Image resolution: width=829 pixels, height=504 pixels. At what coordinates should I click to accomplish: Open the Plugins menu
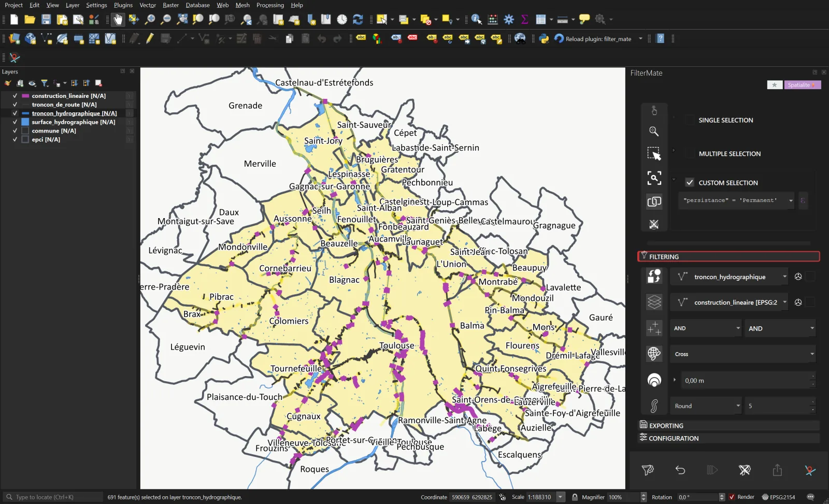click(123, 5)
